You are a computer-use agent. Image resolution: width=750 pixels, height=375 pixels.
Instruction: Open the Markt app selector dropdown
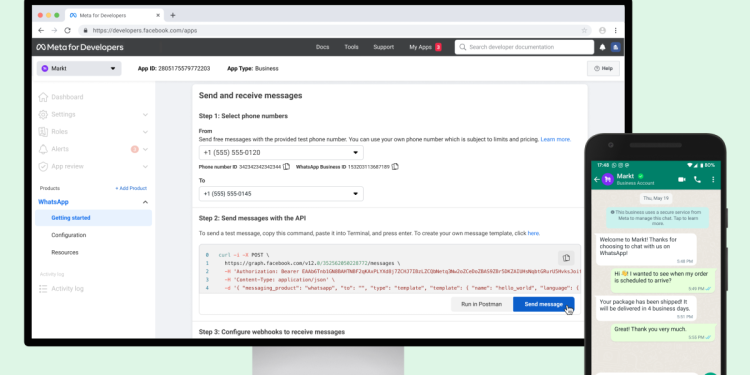[x=79, y=68]
